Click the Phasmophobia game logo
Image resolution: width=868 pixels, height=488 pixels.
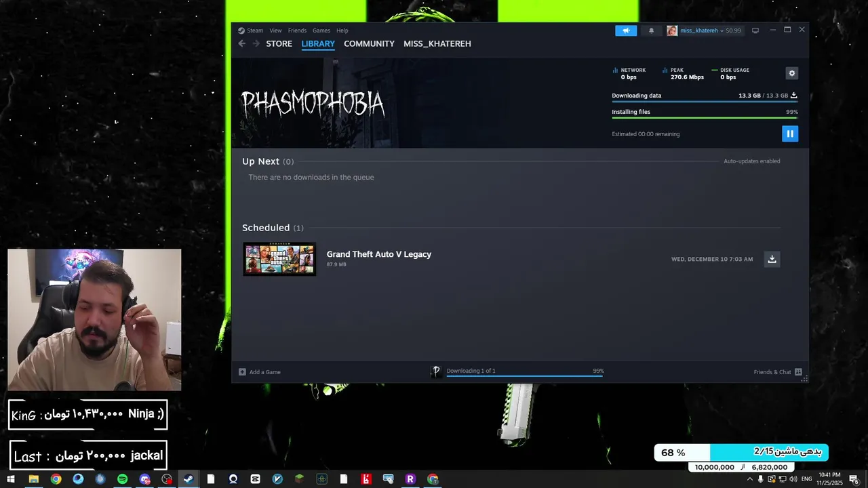point(313,104)
